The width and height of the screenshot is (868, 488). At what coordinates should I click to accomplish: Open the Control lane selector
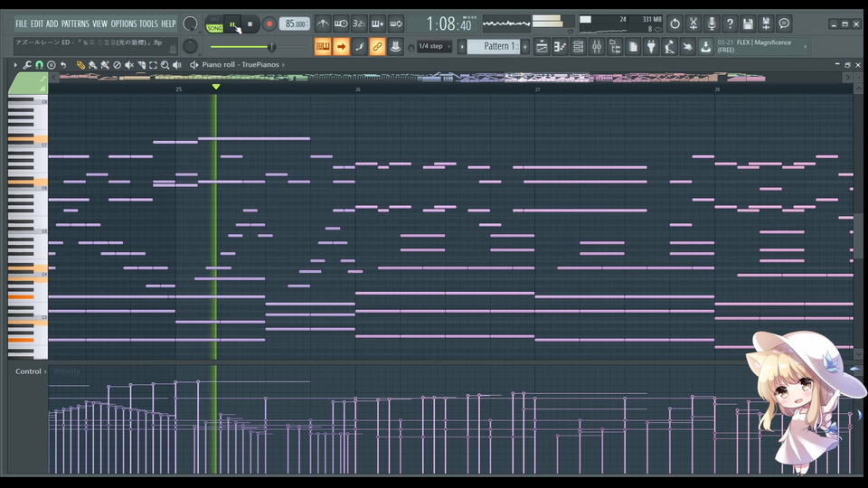[x=31, y=371]
